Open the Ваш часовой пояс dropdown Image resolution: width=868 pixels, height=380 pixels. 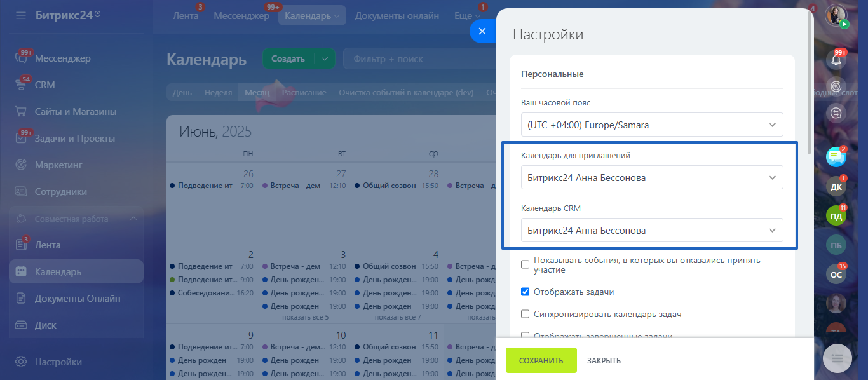(652, 125)
